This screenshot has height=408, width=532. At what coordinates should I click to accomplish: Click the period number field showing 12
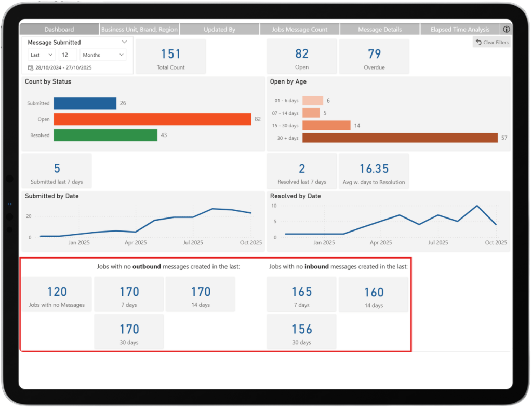[68, 55]
